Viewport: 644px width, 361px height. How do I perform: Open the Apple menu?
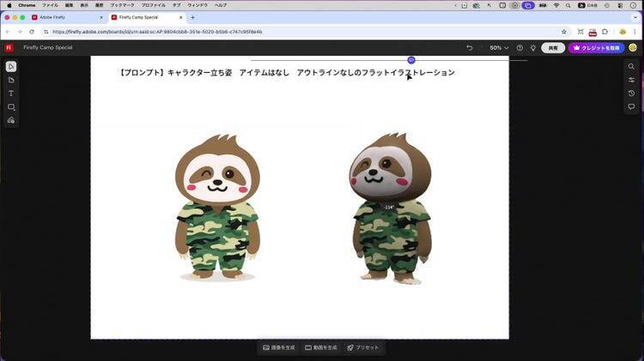click(x=9, y=5)
